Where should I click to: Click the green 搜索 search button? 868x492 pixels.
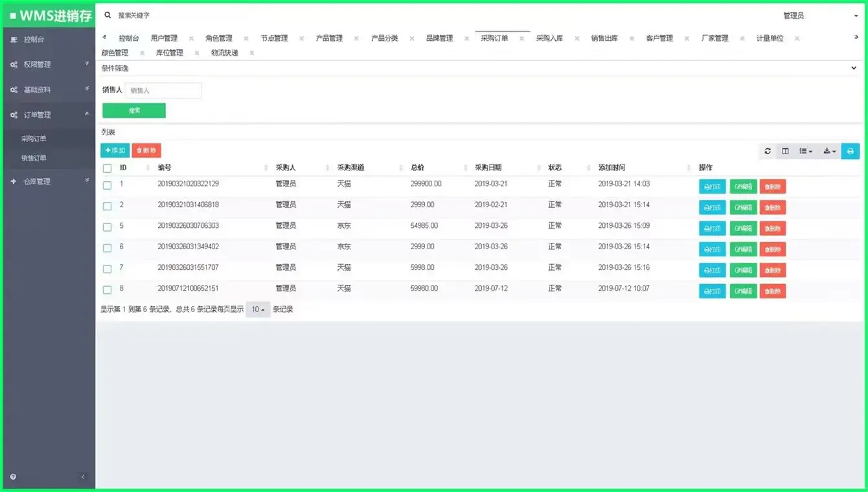[x=133, y=111]
